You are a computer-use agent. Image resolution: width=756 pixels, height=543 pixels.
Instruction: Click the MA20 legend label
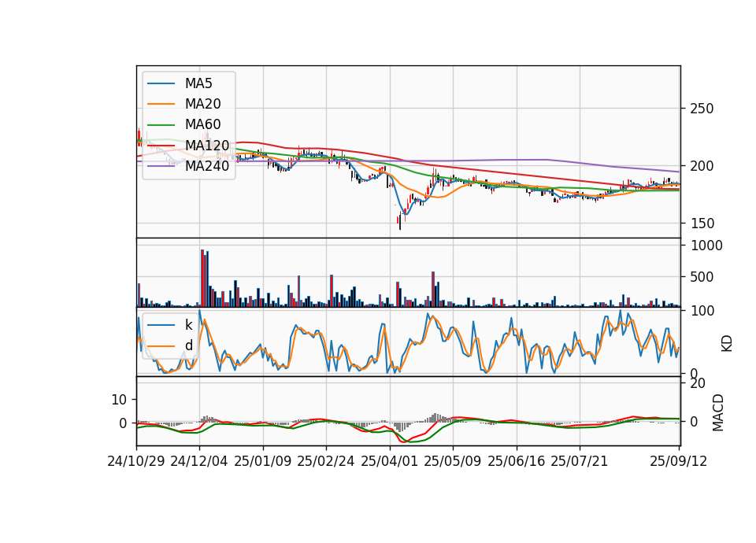pos(202,104)
